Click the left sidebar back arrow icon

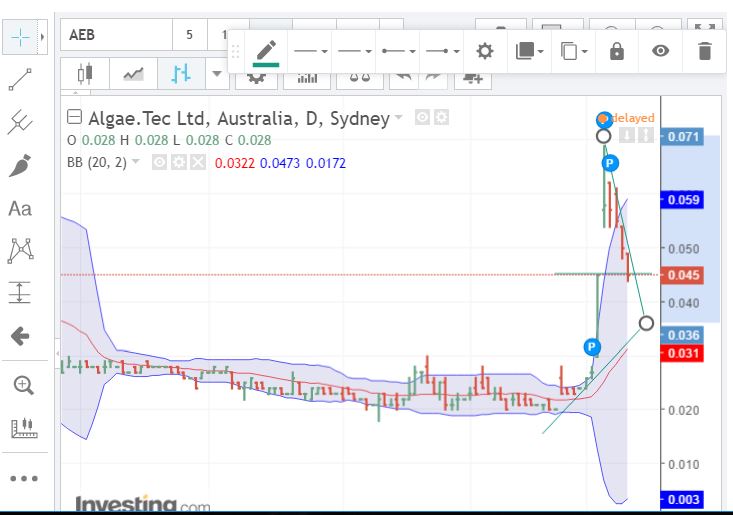click(x=20, y=336)
